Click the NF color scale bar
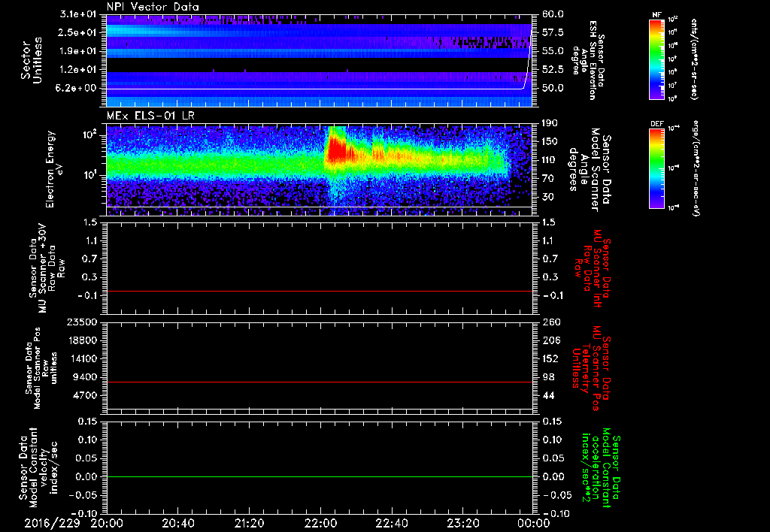Viewport: 770px width, 532px height. [x=656, y=60]
